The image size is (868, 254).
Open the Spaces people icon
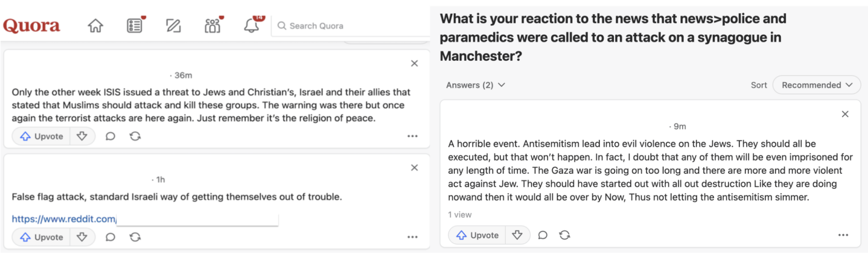coord(212,26)
